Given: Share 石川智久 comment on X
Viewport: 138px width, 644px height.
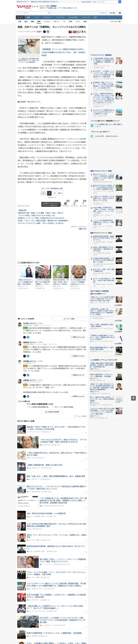Looking at the screenshot, I should 25,337.
